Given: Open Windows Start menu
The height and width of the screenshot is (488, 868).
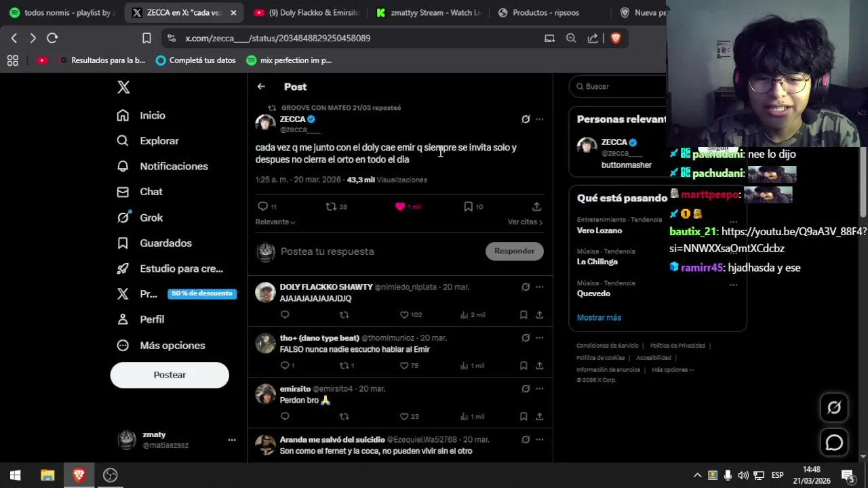Looking at the screenshot, I should click(x=16, y=475).
